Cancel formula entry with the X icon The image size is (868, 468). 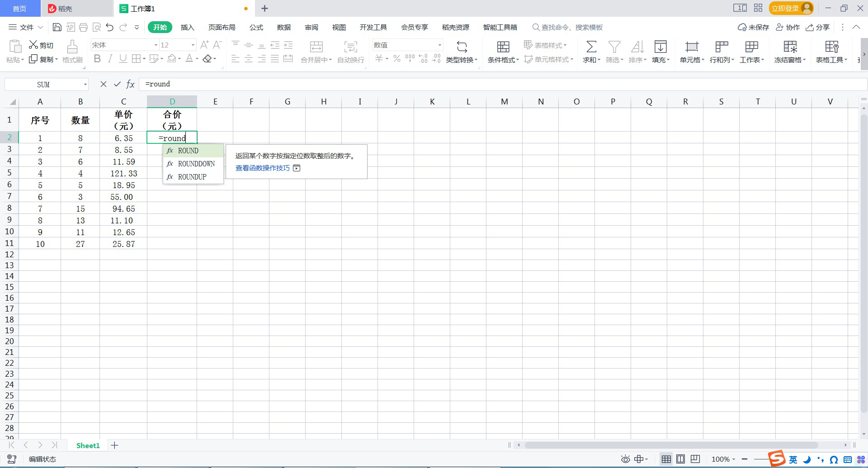click(x=104, y=84)
